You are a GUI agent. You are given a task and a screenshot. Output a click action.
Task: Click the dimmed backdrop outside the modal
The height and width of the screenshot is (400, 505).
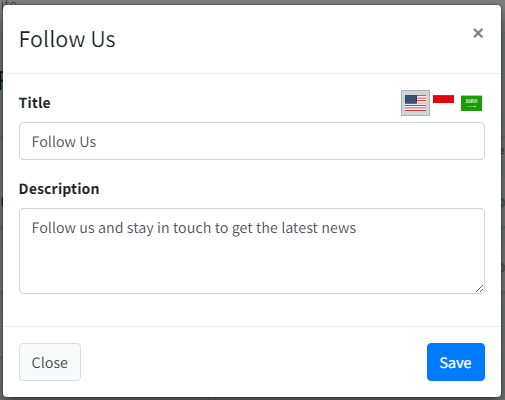coord(1,200)
